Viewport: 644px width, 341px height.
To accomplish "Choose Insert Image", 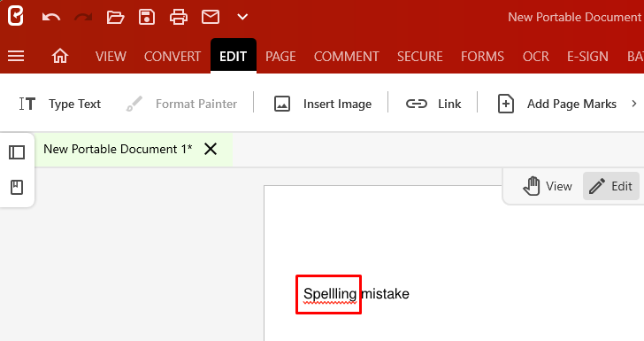I will (x=323, y=104).
